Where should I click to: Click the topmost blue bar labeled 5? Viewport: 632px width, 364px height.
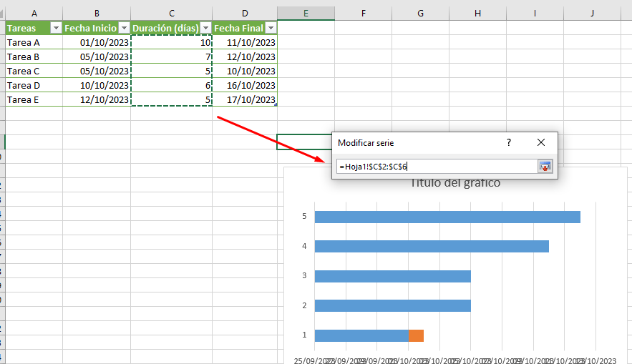(x=447, y=217)
